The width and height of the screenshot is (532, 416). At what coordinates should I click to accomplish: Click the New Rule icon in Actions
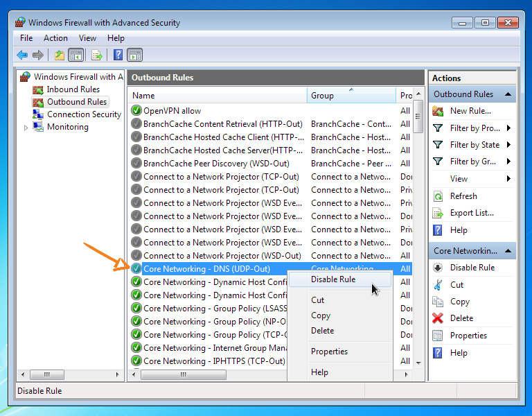point(438,111)
